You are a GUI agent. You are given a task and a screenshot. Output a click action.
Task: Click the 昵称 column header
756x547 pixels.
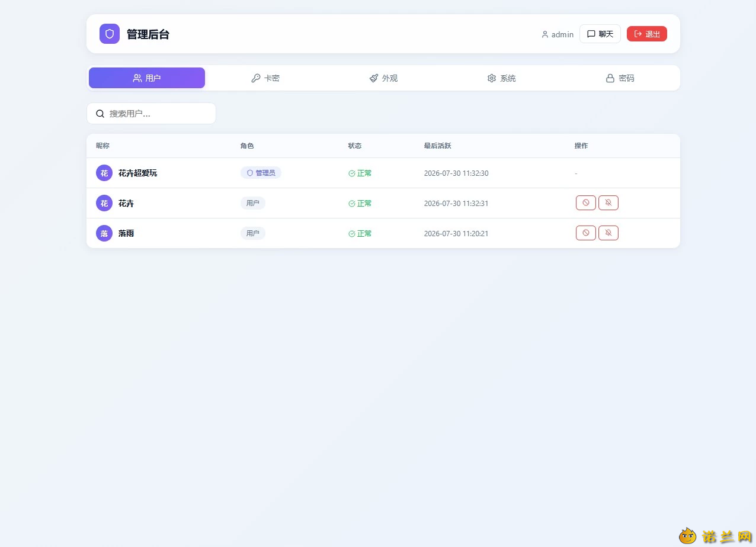pos(102,146)
